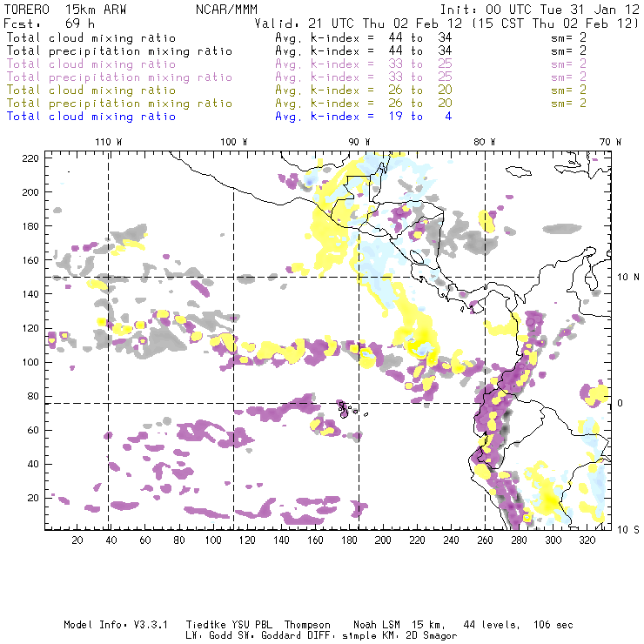Click the blue Total cloud mixing ratio legend entry
Image resolution: width=644 pixels, height=644 pixels.
click(91, 117)
